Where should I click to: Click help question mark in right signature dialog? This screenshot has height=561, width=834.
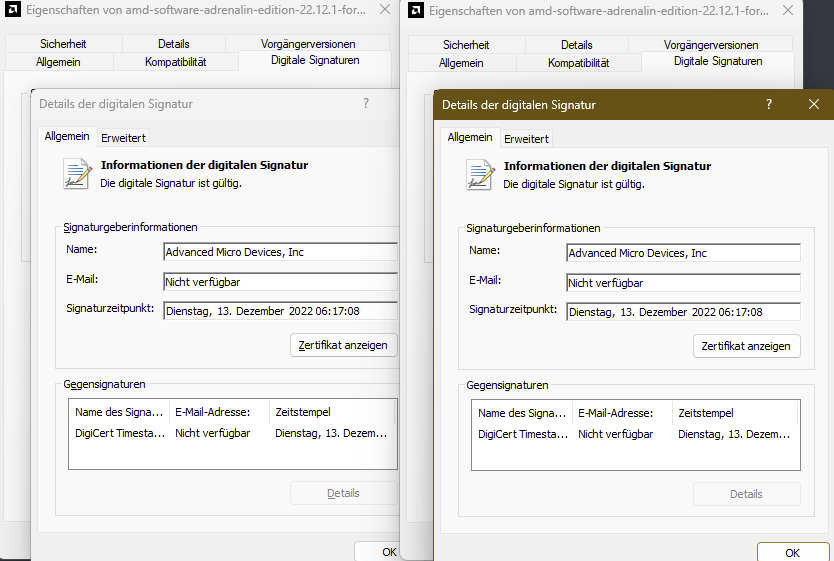(x=769, y=104)
